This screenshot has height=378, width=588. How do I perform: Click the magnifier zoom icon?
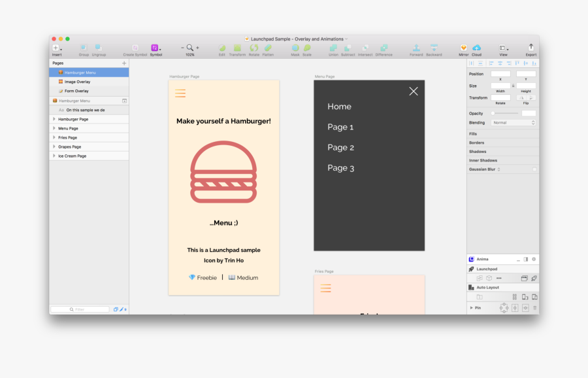(x=189, y=48)
